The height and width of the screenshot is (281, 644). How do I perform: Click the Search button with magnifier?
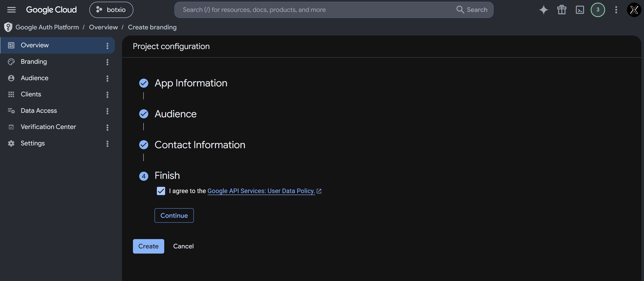[472, 10]
